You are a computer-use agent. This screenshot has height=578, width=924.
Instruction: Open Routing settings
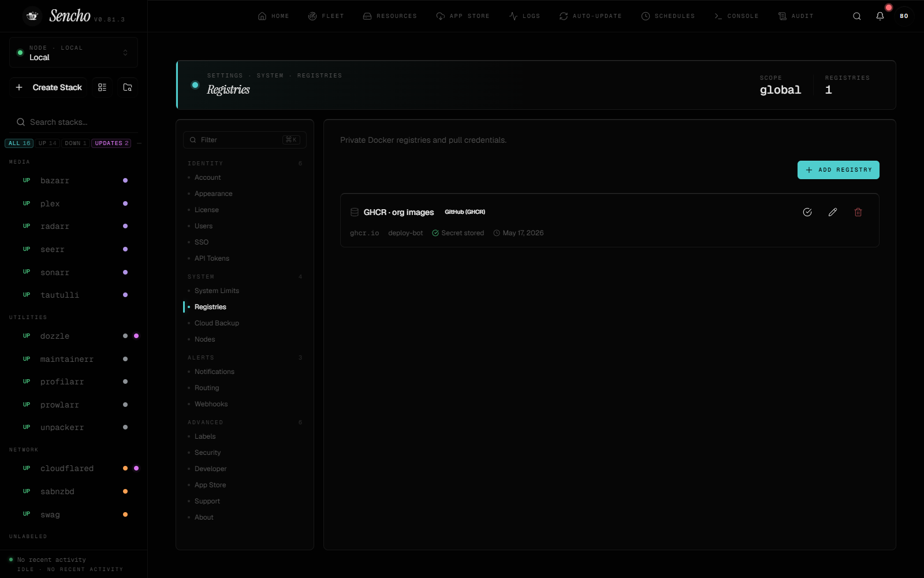[x=245, y=388]
